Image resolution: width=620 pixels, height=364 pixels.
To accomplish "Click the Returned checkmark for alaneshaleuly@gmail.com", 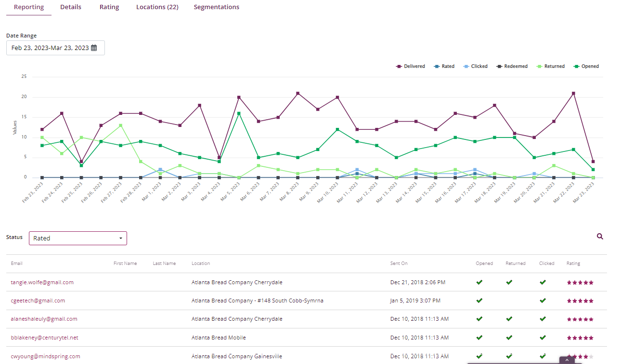I will 509,319.
